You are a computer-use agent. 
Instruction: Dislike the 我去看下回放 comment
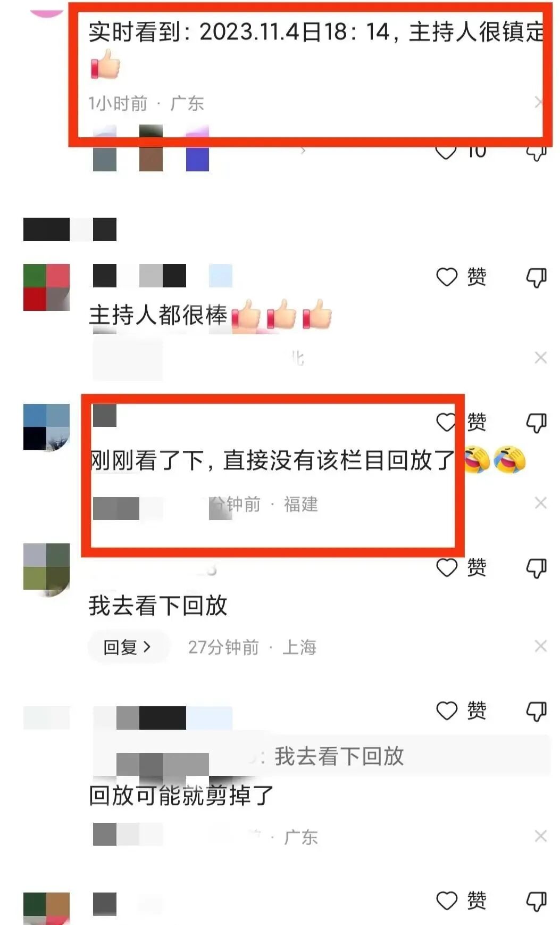[x=536, y=568]
